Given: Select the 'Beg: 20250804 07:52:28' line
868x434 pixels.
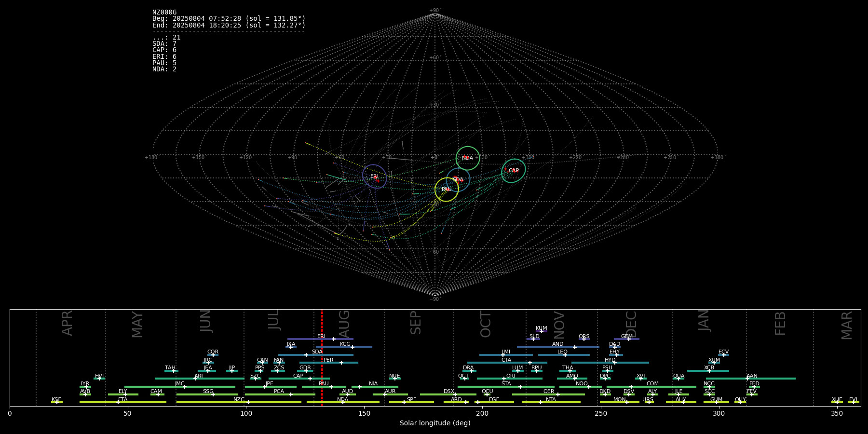Looking at the screenshot, I should (x=229, y=19).
